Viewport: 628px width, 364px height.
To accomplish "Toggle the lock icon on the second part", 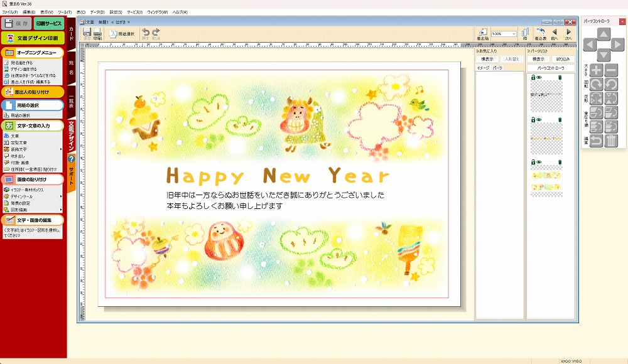I will tap(533, 119).
